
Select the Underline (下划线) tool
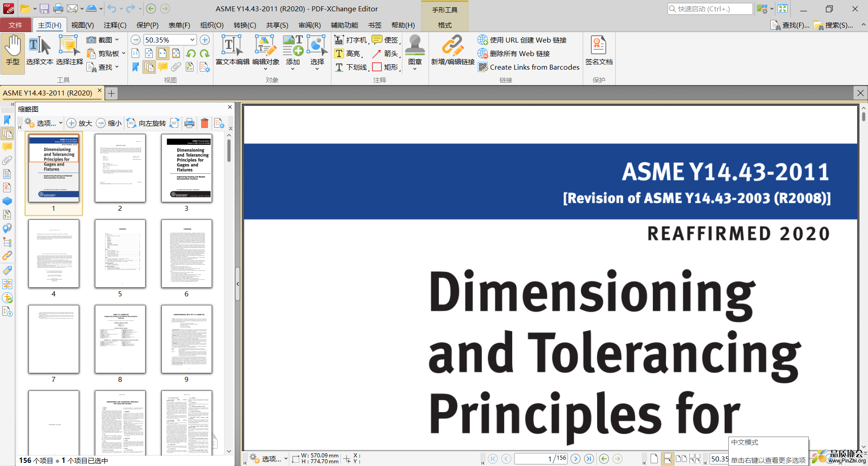352,67
